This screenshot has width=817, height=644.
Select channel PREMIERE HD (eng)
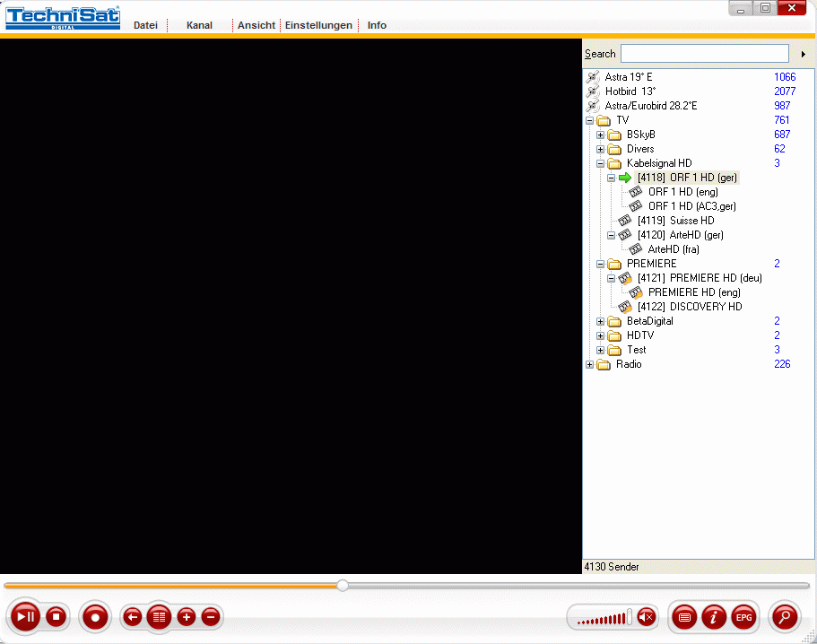tap(694, 292)
